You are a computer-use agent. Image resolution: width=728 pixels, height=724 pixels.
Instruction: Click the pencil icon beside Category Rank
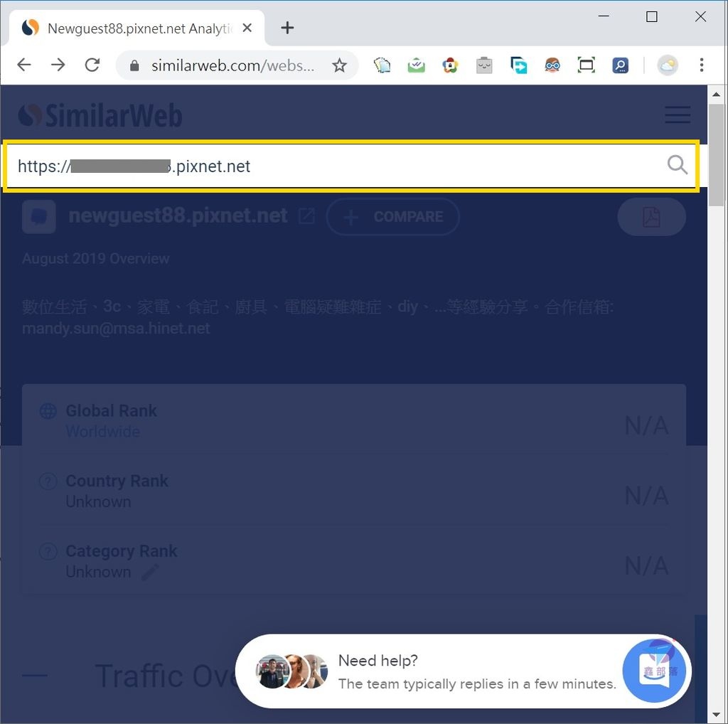coord(150,572)
